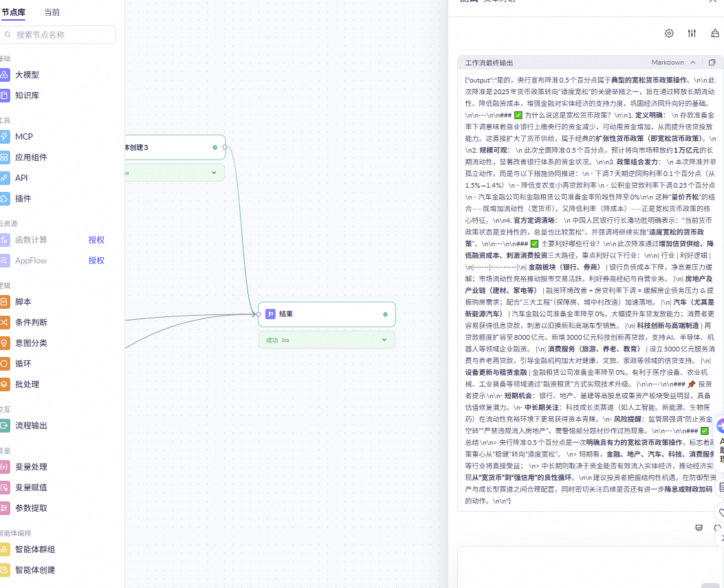This screenshot has width=724, height=588.
Task: Select the 智能体群组 node icon
Action: (4, 549)
